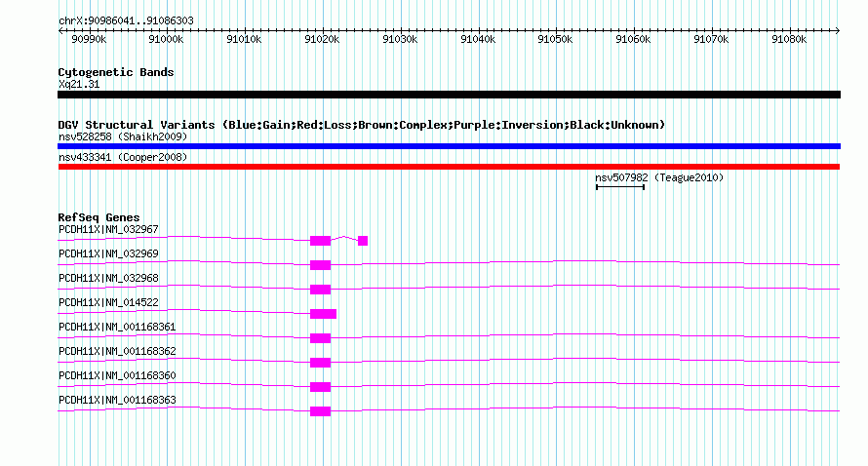868x466 pixels.
Task: Open the PCDH11X|NM_014522 transcript label
Action: [108, 303]
